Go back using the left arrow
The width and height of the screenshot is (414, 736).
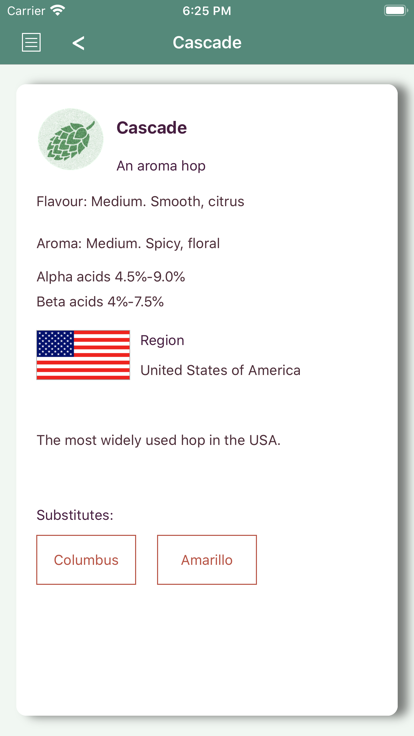[78, 43]
